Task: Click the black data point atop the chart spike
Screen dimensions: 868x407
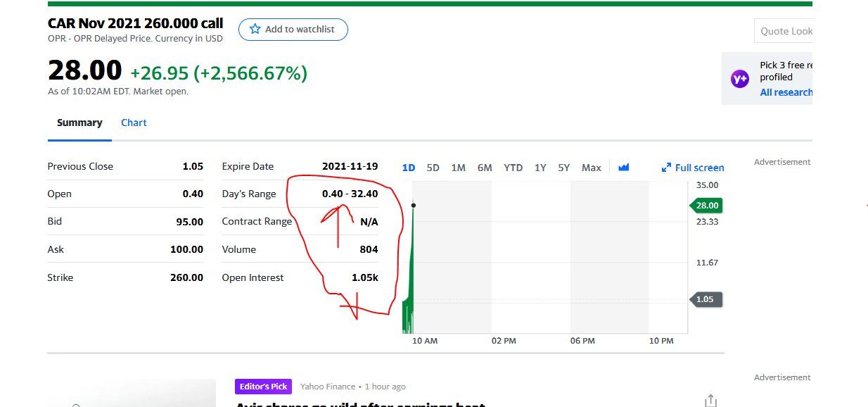Action: (x=414, y=206)
